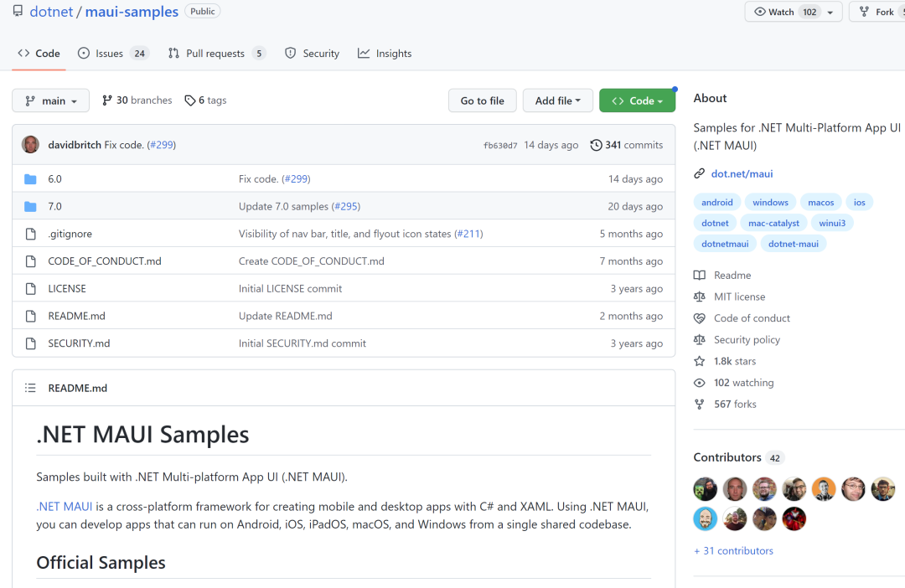This screenshot has width=905, height=588.
Task: Switch to the Code tab
Action: click(39, 53)
